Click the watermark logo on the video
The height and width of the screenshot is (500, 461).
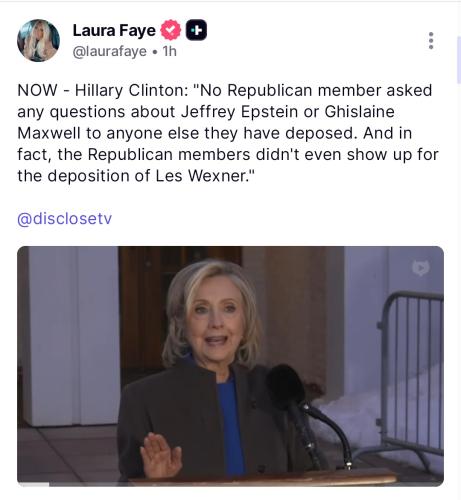coord(421,268)
